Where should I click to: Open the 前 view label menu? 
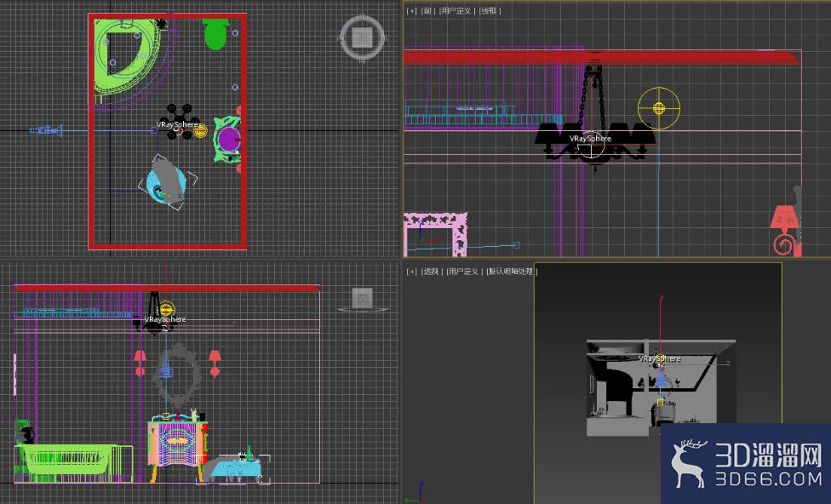click(x=427, y=10)
